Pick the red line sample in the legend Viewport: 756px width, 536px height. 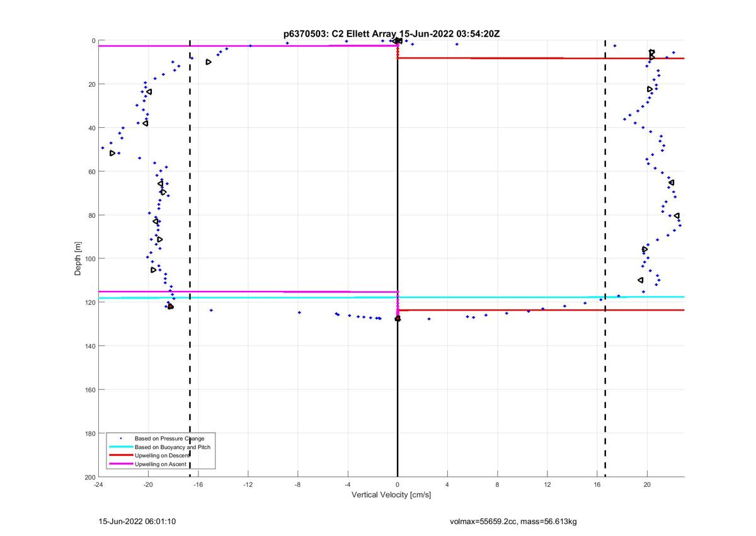(x=120, y=455)
